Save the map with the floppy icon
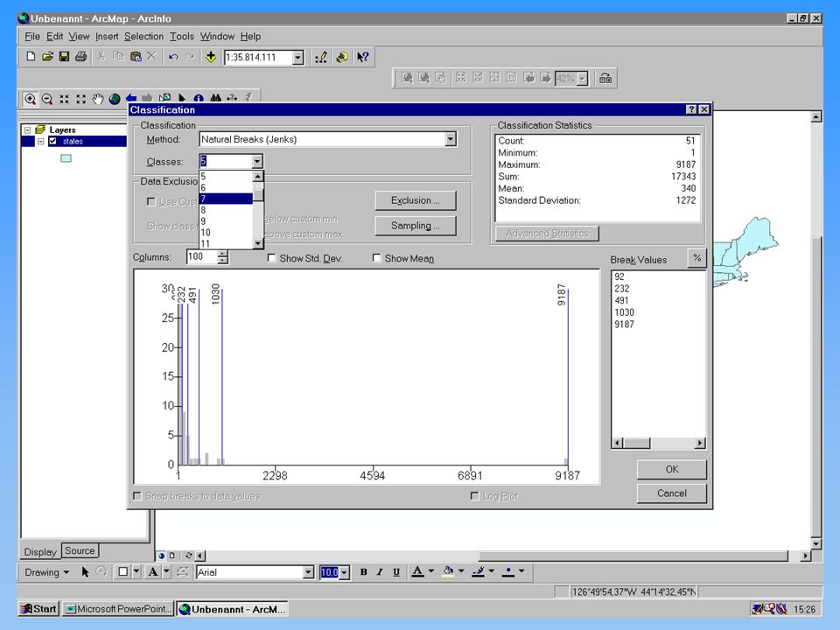 [x=64, y=57]
